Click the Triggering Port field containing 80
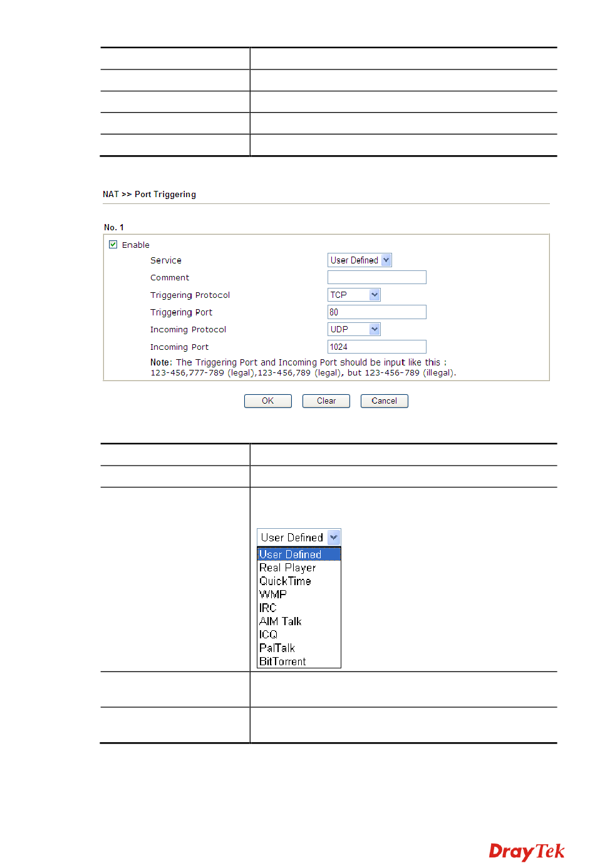595x868 pixels. tap(376, 312)
